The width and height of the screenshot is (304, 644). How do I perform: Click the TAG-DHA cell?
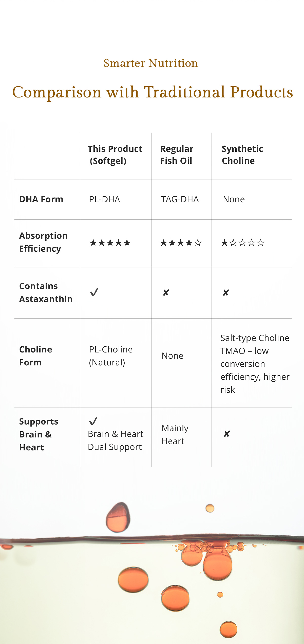pos(180,199)
